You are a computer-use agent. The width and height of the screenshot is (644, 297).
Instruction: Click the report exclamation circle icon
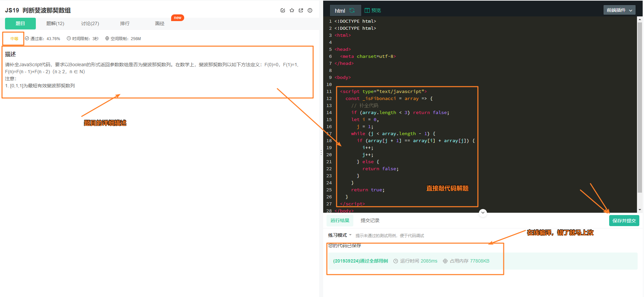310,10
